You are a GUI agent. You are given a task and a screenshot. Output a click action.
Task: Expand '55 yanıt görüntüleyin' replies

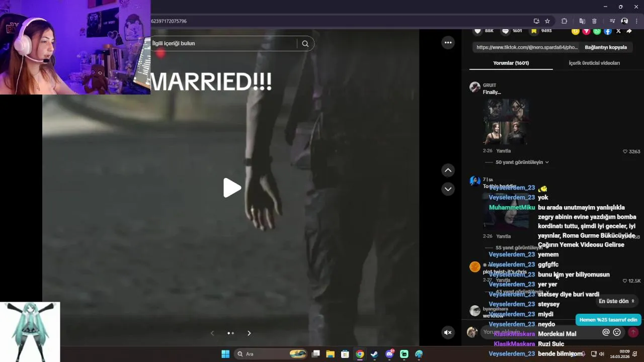tap(518, 248)
